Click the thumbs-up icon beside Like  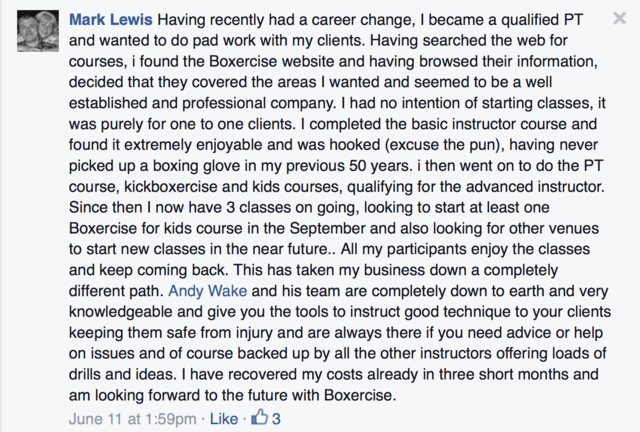(260, 417)
